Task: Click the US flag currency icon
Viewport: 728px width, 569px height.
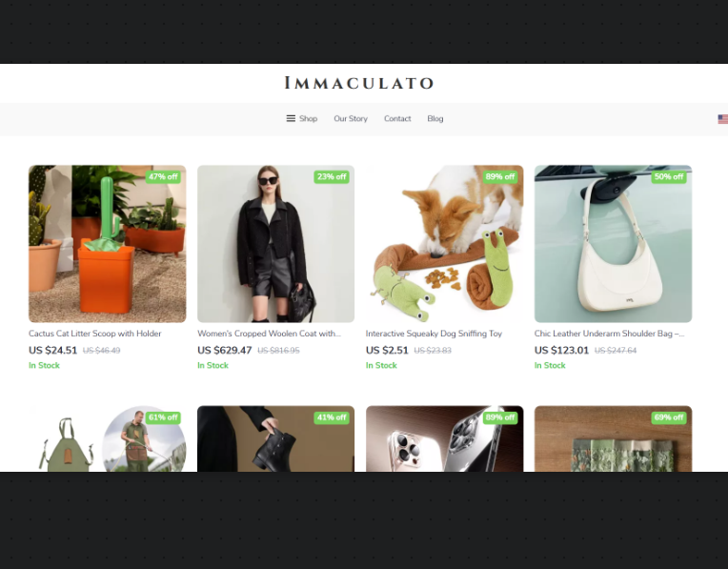Action: click(723, 119)
